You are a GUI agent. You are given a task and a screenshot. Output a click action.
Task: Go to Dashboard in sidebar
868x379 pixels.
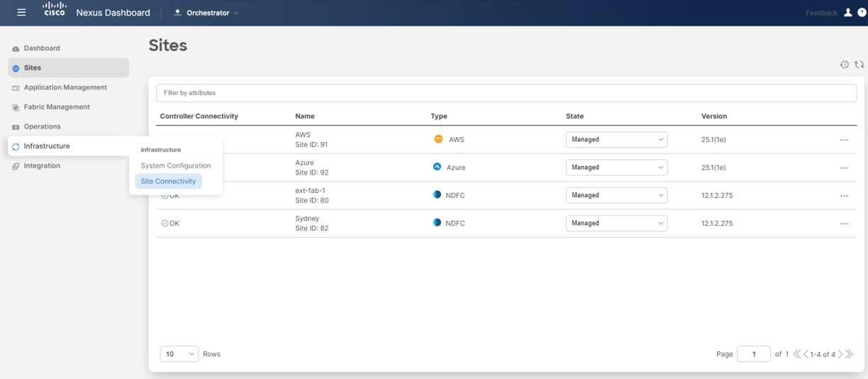42,48
